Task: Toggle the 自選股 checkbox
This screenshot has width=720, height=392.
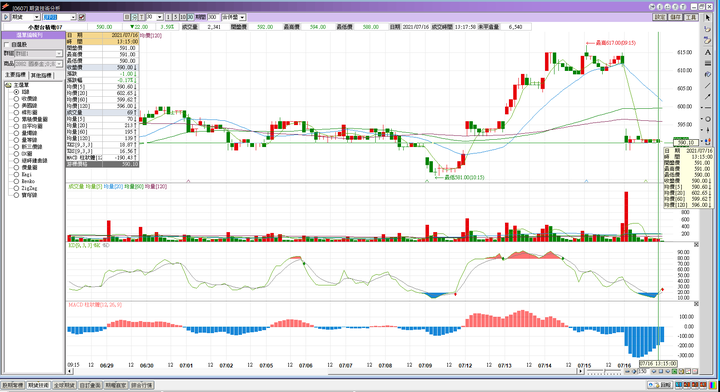Action: pos(6,45)
